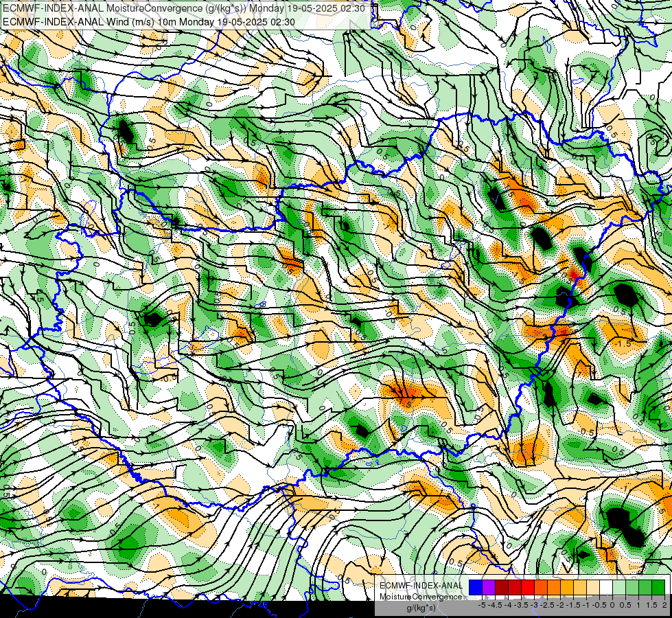This screenshot has width=672, height=618.
Task: Click the legend label 'MoistureConvergence'
Action: [x=421, y=597]
